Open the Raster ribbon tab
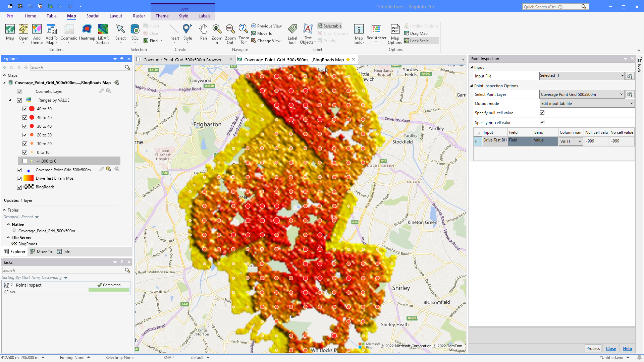Image resolution: width=644 pixels, height=362 pixels. click(x=139, y=16)
